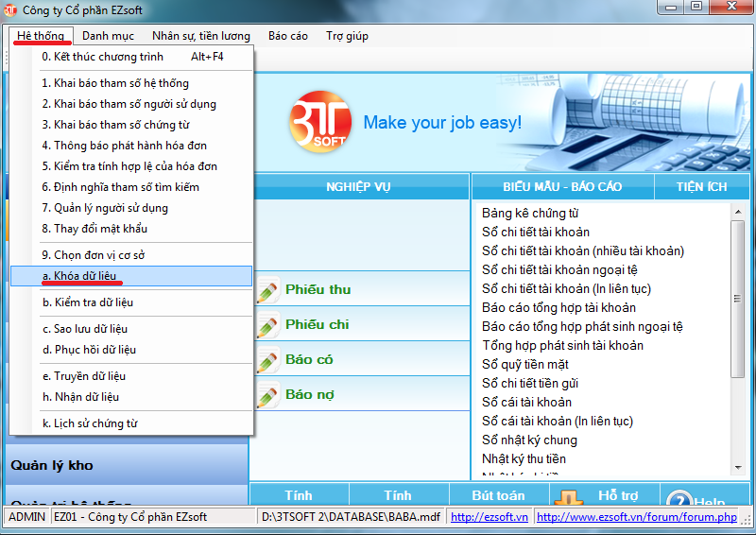The image size is (756, 535).
Task: Click the app icon in title bar
Action: coord(11,9)
